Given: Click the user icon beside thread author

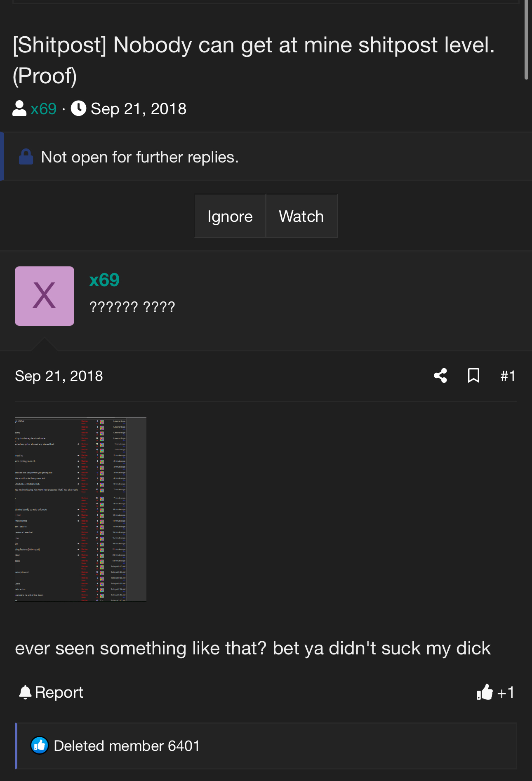Looking at the screenshot, I should point(19,109).
